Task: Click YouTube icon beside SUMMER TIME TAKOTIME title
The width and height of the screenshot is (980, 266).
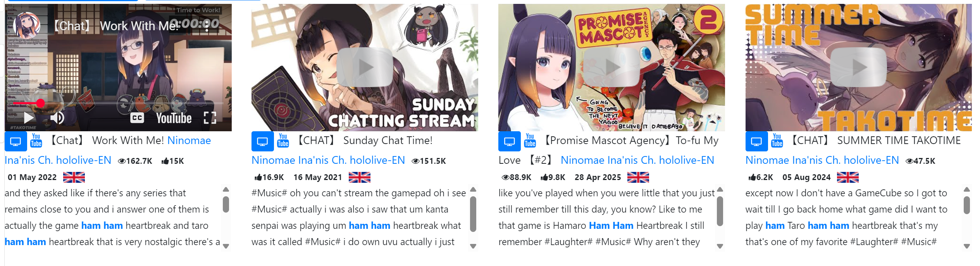Action: [x=777, y=141]
